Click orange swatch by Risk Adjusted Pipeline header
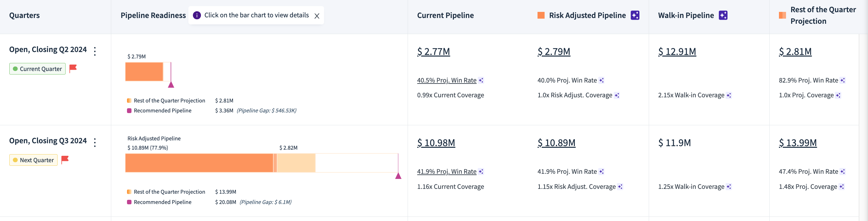 (541, 15)
